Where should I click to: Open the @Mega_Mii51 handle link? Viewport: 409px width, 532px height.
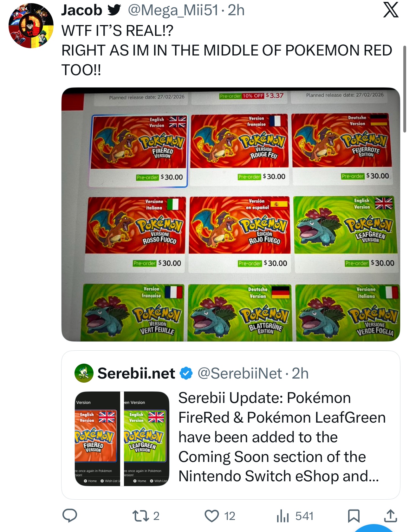click(x=173, y=10)
